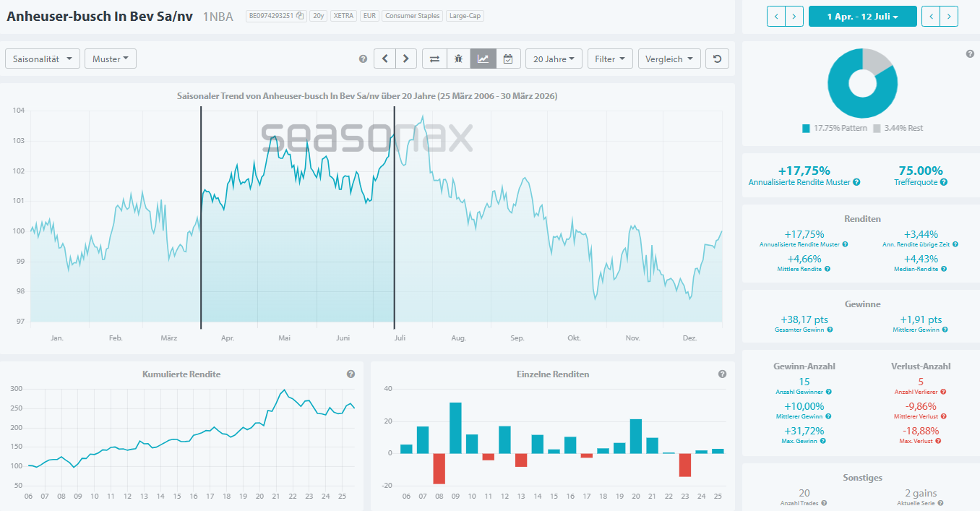Click the swap arrows icon in the chart toolbar
The width and height of the screenshot is (980, 511).
[x=434, y=59]
